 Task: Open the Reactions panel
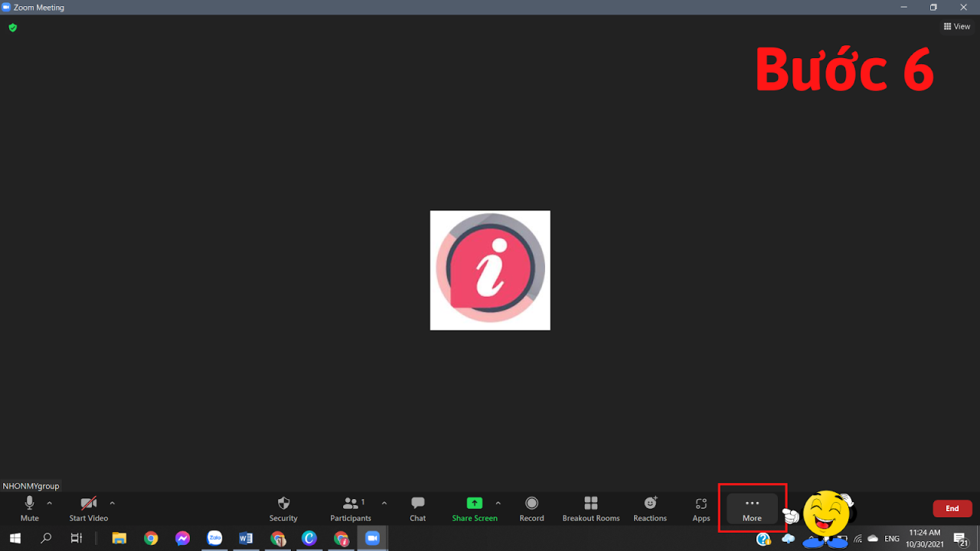point(649,507)
